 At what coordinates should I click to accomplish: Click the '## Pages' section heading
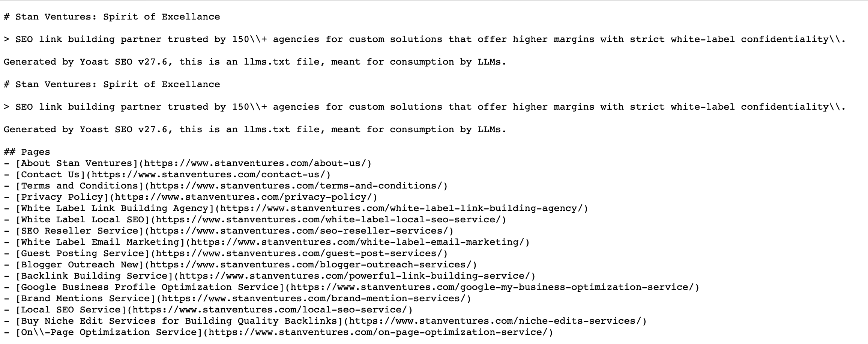point(27,152)
